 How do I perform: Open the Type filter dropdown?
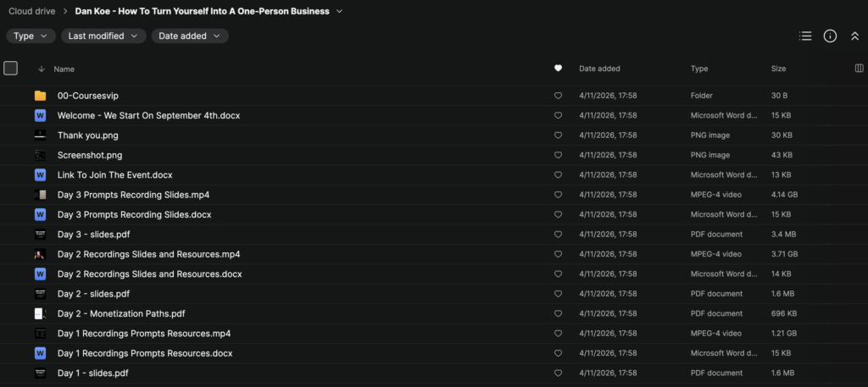[x=31, y=36]
